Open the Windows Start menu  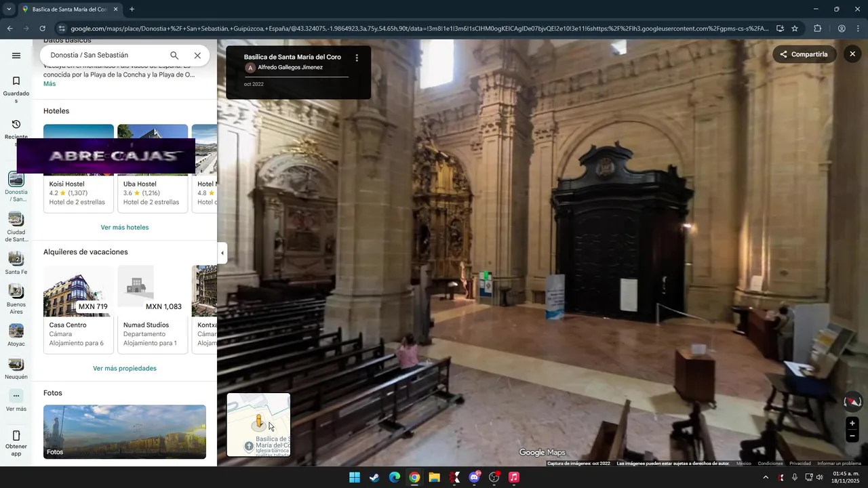point(355,477)
